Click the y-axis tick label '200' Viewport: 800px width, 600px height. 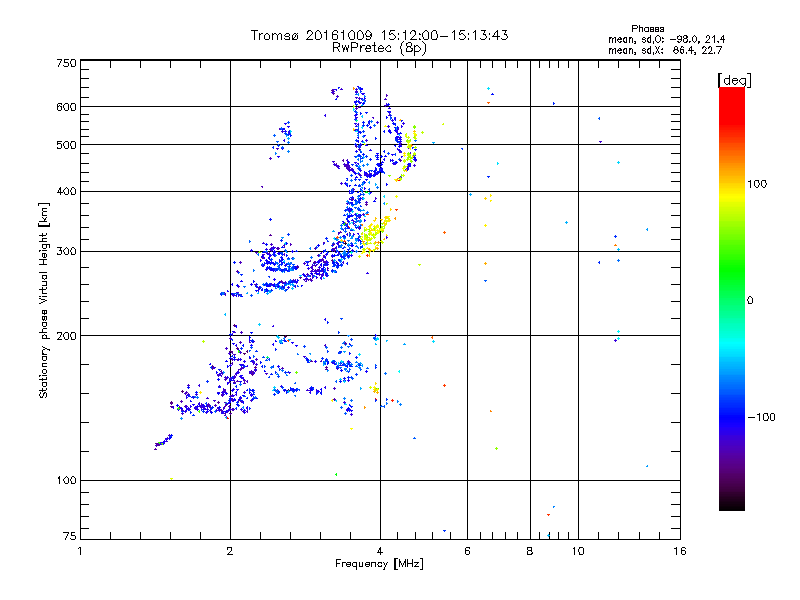pyautogui.click(x=66, y=336)
